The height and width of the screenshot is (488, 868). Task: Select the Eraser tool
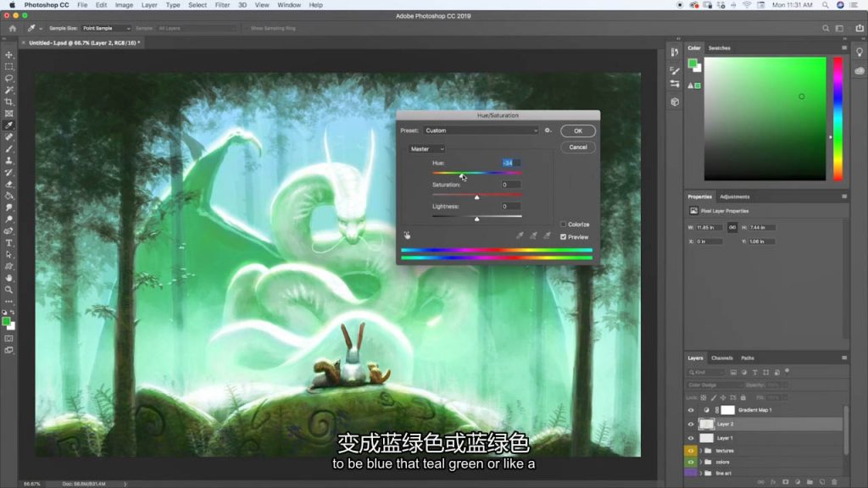(8, 184)
